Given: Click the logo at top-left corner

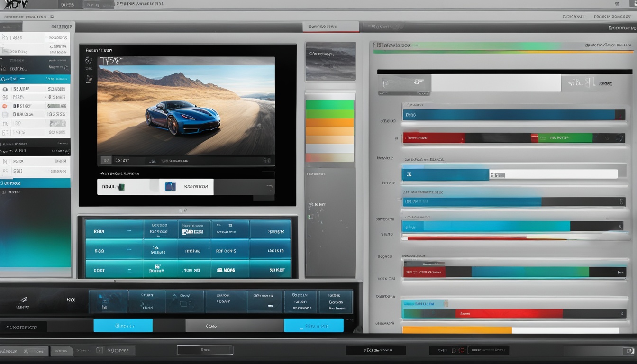Looking at the screenshot, I should pos(15,5).
